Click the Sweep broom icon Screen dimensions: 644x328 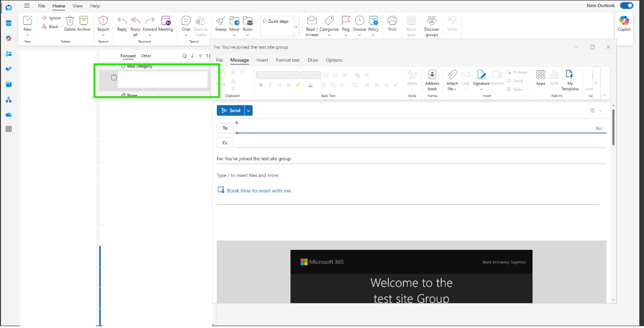[221, 23]
